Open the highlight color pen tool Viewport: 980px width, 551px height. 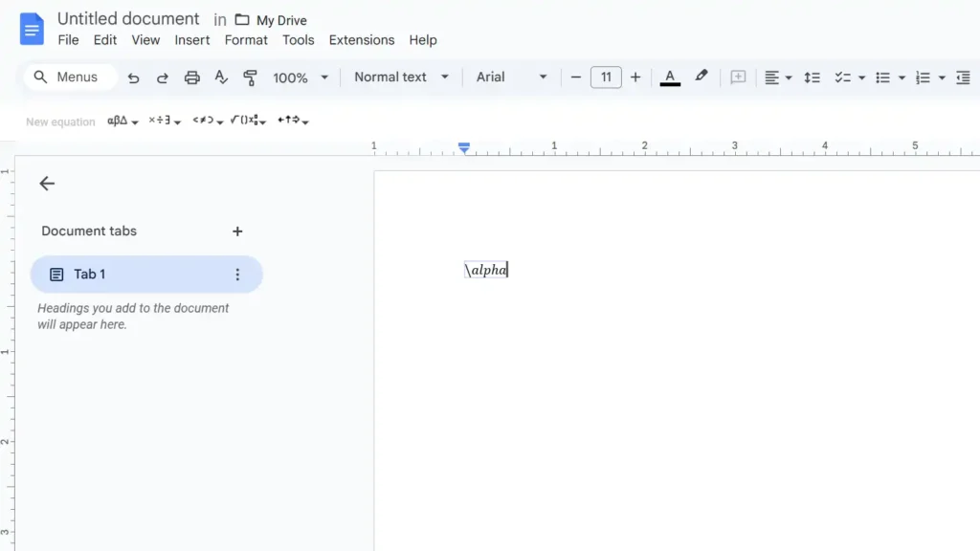(x=702, y=77)
